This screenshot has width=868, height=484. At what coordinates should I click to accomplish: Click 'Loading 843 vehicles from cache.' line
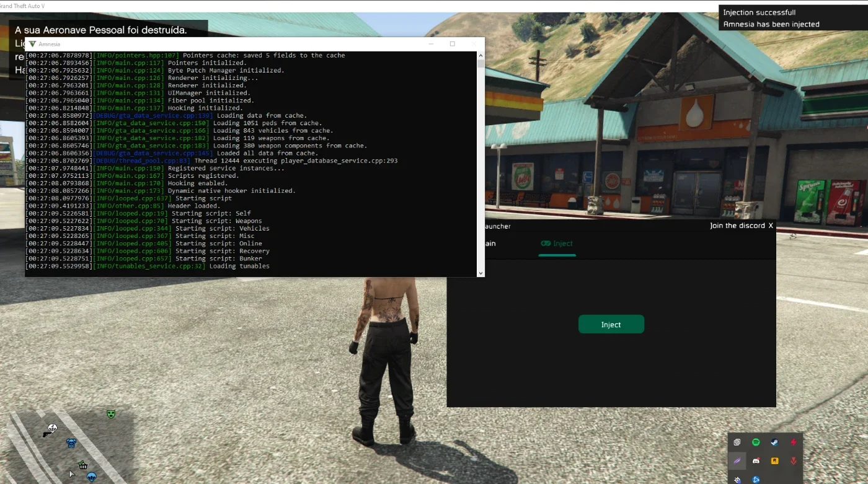(x=179, y=131)
